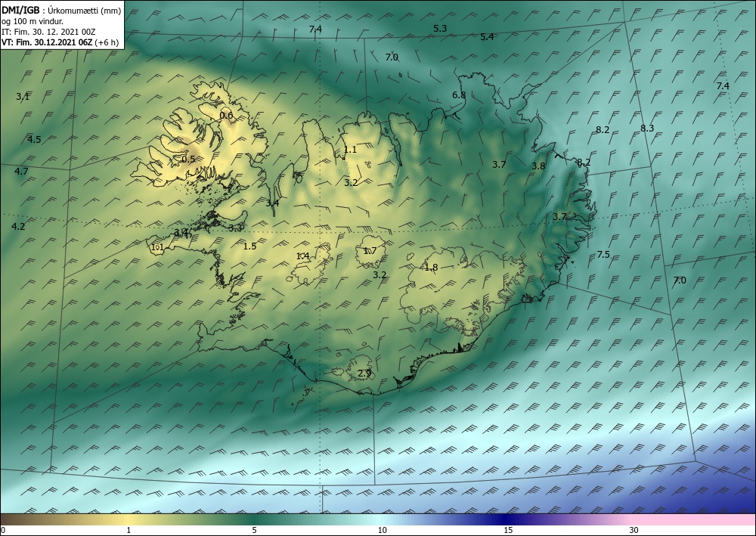The width and height of the screenshot is (756, 536).
Task: Click the 1.8 value on the Vatnajökull glacier
Action: [x=431, y=268]
